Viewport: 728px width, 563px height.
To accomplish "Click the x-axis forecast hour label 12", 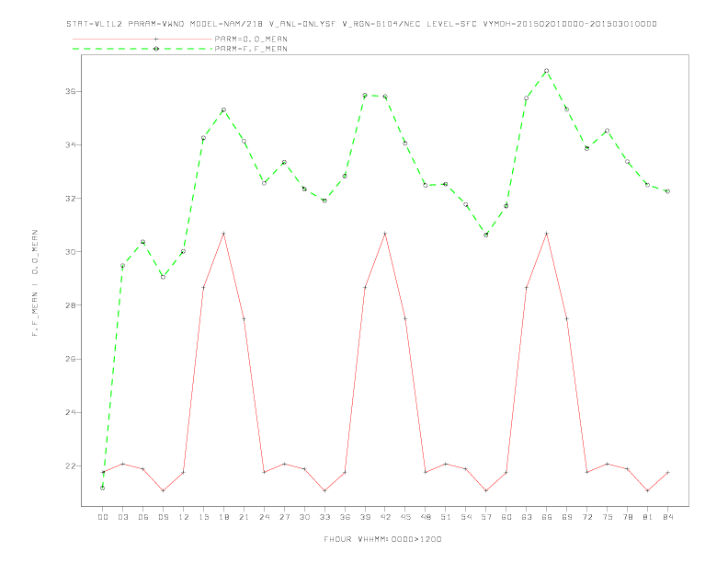I will pyautogui.click(x=184, y=517).
